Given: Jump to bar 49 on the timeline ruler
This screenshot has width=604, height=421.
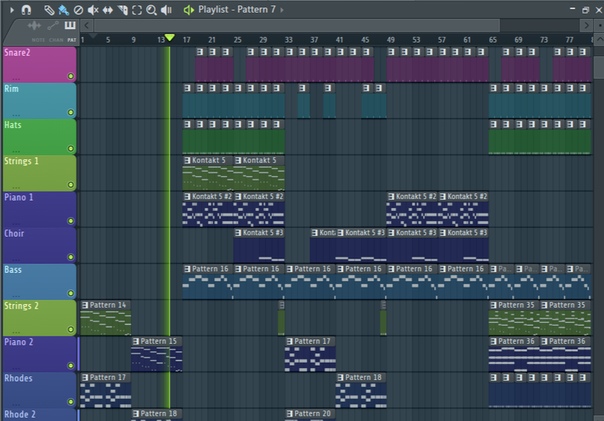Looking at the screenshot, I should pyautogui.click(x=391, y=40).
